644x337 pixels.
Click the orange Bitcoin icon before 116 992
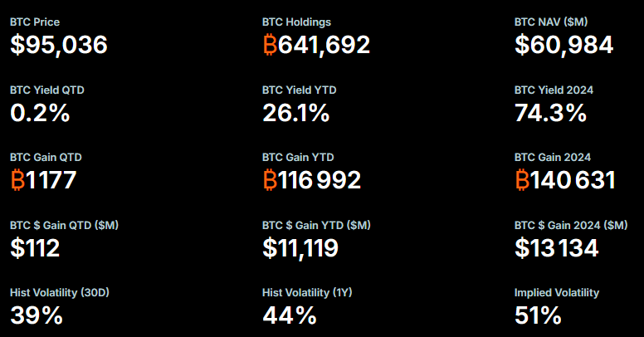point(270,179)
